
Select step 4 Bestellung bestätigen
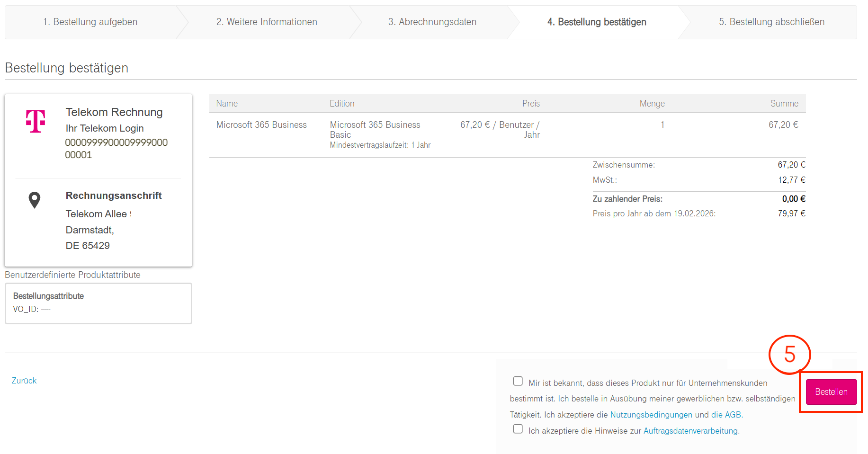click(x=596, y=22)
